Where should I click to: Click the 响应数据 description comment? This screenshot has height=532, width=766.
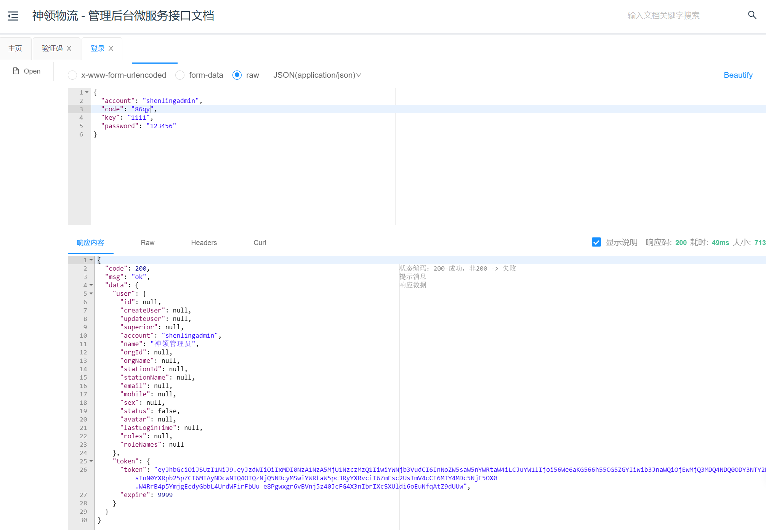[413, 285]
